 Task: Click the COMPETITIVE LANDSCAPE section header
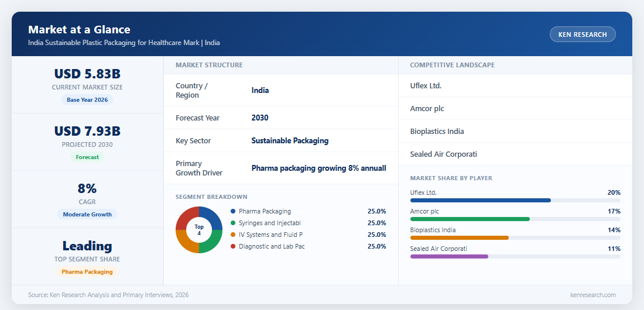452,65
